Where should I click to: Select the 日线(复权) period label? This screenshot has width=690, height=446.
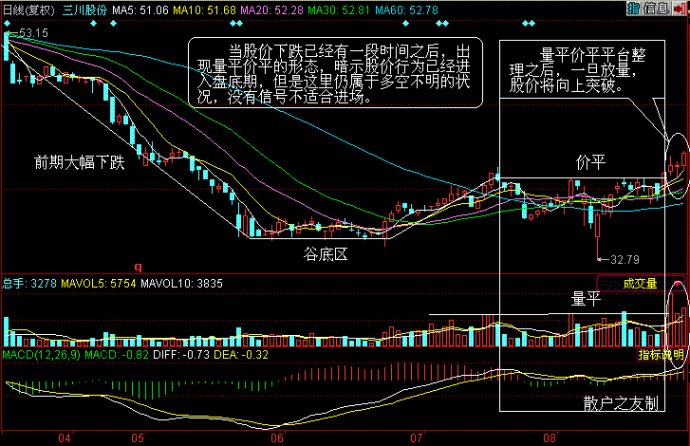coord(29,10)
